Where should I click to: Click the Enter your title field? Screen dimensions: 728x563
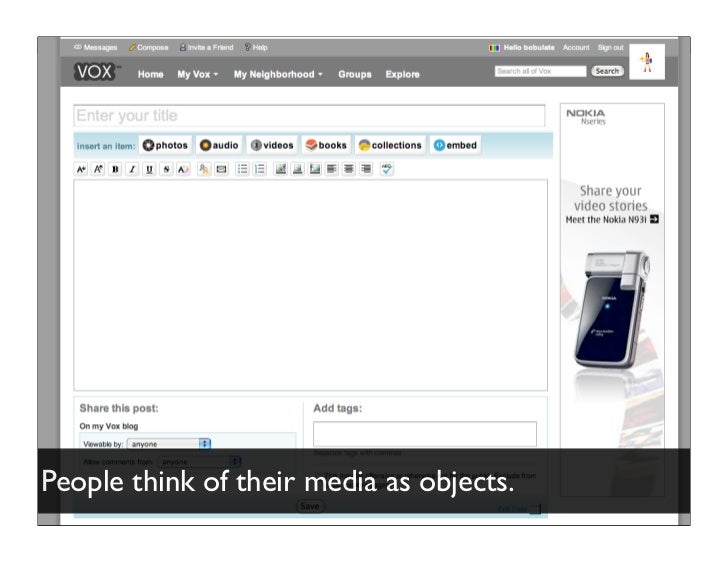(x=309, y=116)
